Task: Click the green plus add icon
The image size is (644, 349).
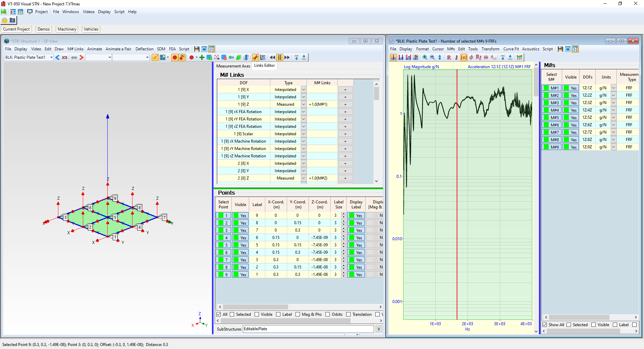Action: pyautogui.click(x=202, y=57)
